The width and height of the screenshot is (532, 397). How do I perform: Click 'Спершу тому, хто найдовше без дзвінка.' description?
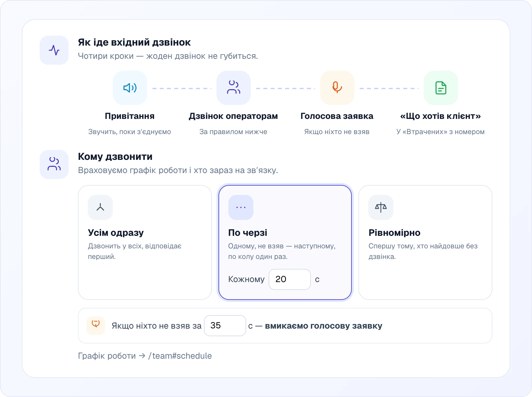423,251
